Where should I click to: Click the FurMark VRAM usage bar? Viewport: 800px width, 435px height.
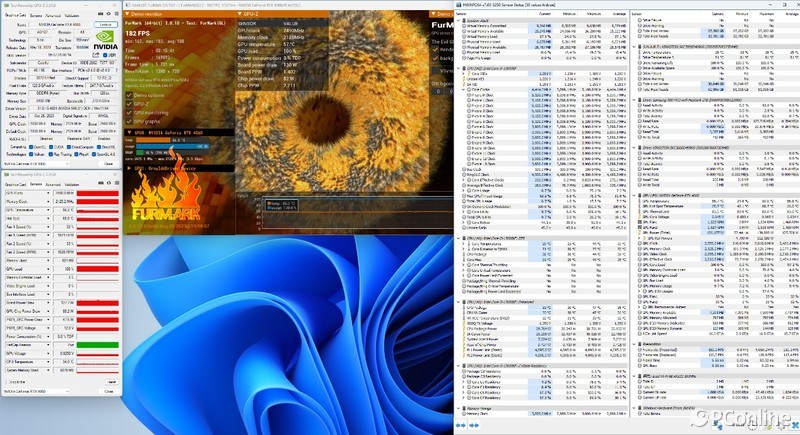point(172,152)
